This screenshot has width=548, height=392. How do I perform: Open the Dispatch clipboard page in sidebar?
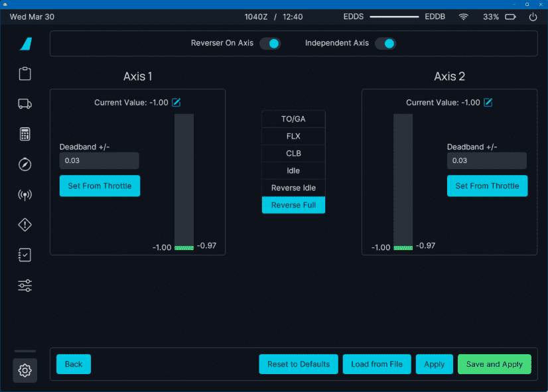(x=25, y=74)
